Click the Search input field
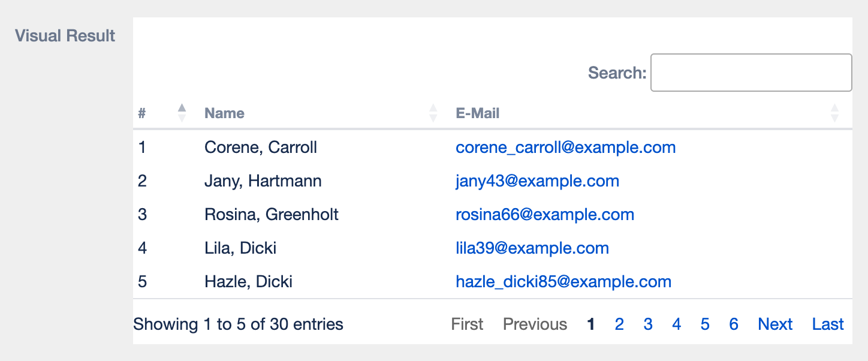 (x=751, y=73)
